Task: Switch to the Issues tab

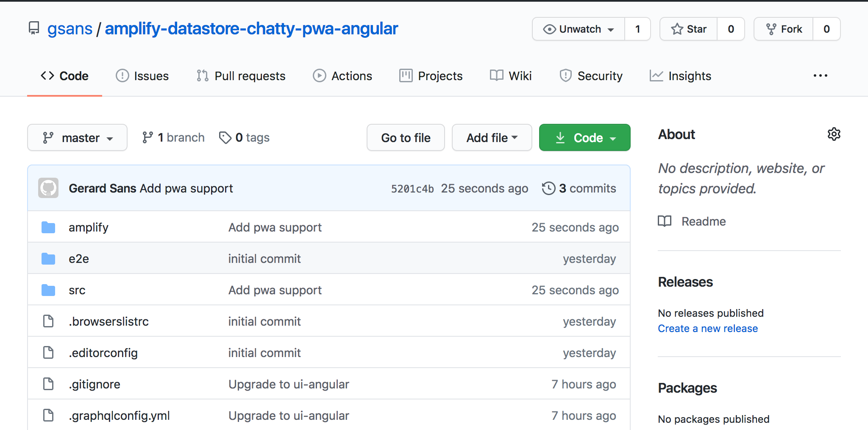Action: click(x=142, y=76)
